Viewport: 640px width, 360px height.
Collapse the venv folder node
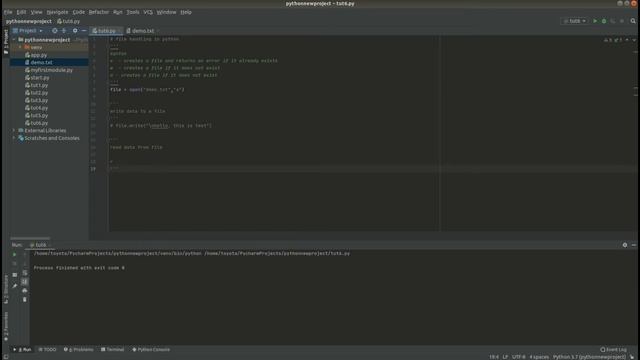pos(21,47)
